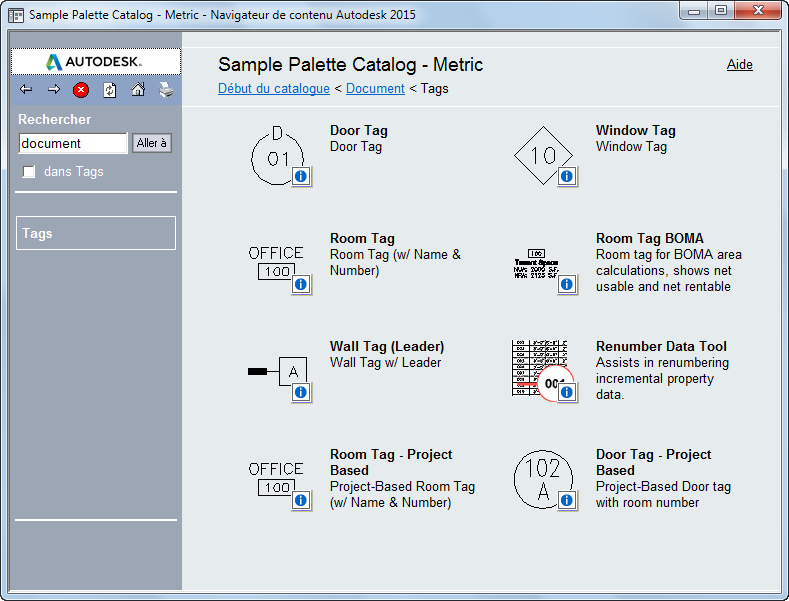Click the Rechercher search input field
Viewport: 789px width, 601px height.
73,143
